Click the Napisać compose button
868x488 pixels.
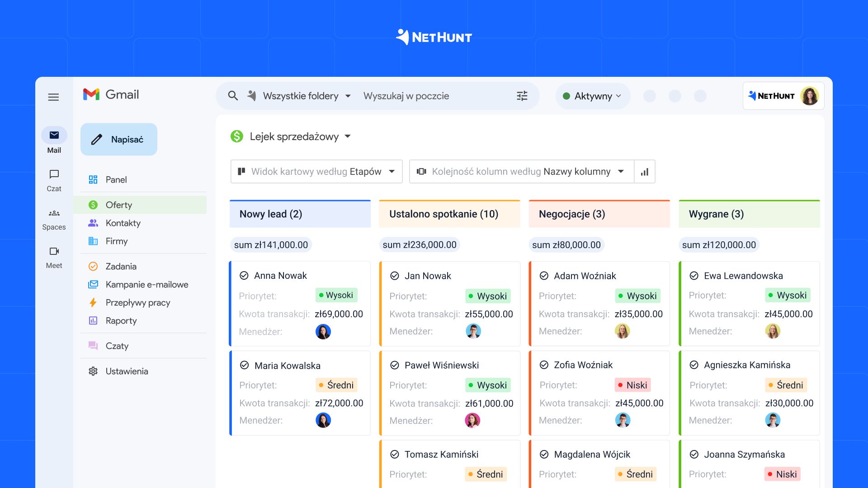pos(118,139)
